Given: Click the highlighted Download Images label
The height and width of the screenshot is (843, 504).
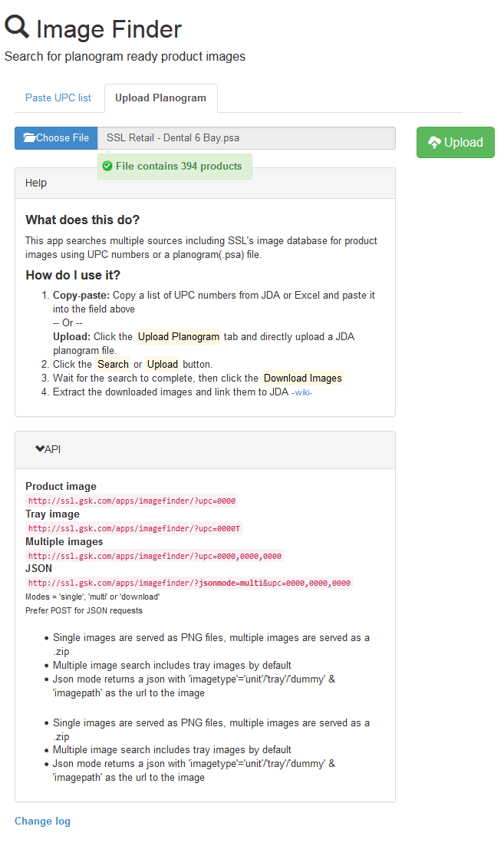Looking at the screenshot, I should [x=302, y=378].
